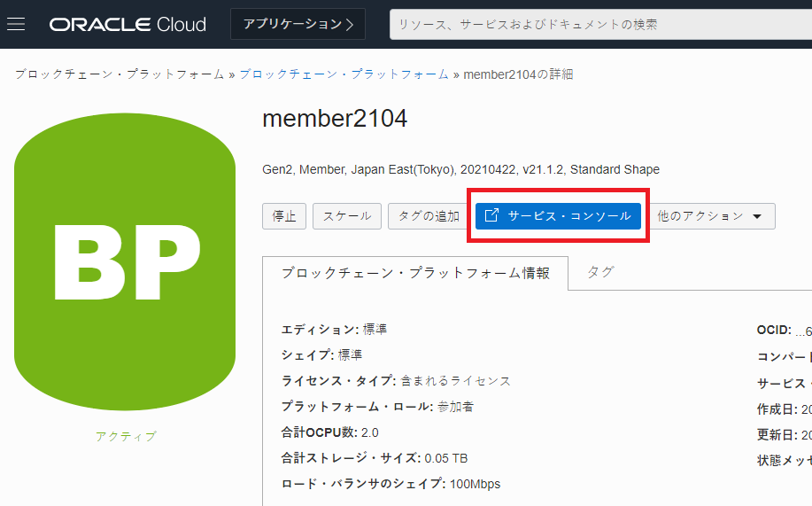Click the 含まれるライセンス license type value
Screen dimensions: 812x506
[456, 381]
